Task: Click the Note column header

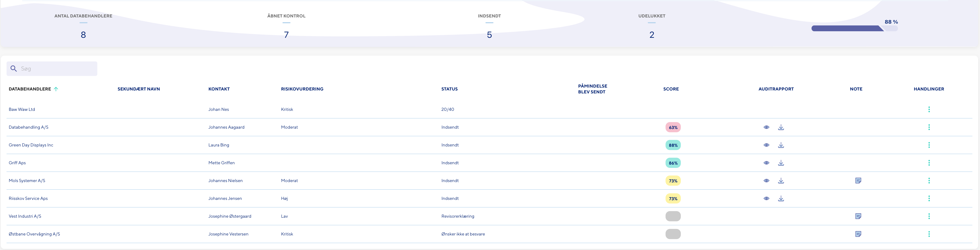Action: (856, 89)
